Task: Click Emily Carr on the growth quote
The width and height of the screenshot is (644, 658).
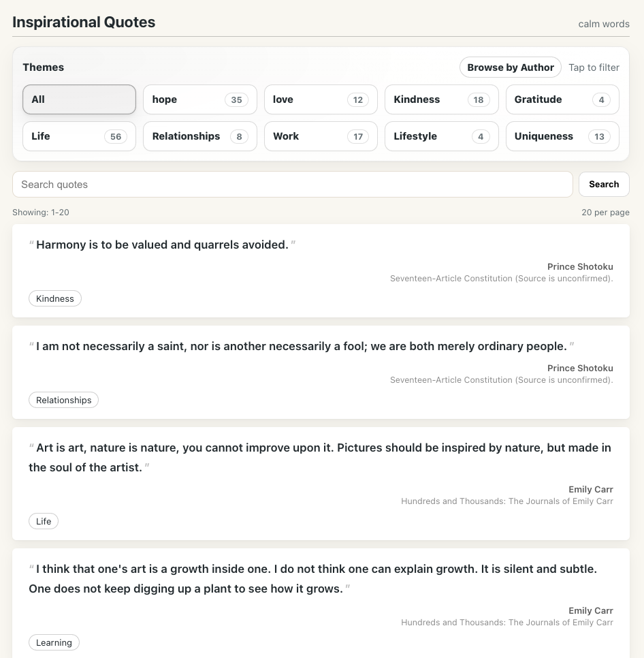Action: tap(591, 610)
